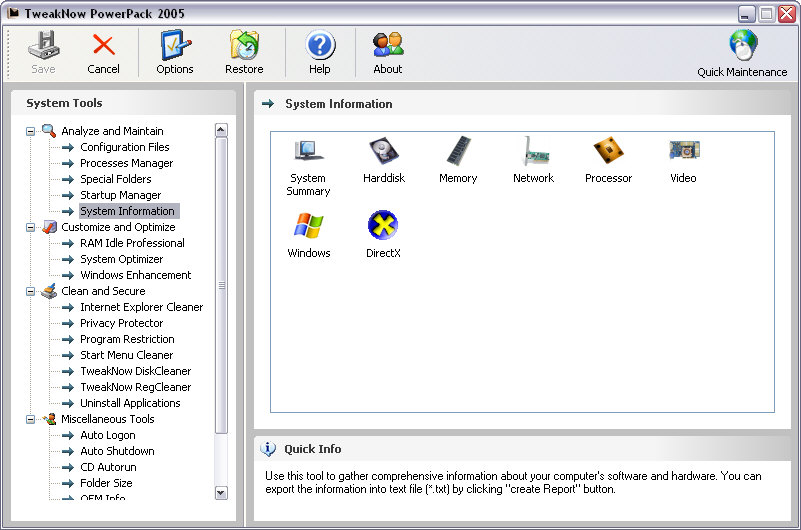Collapse the Miscellaneous Tools tree node
The height and width of the screenshot is (530, 801).
tap(31, 419)
